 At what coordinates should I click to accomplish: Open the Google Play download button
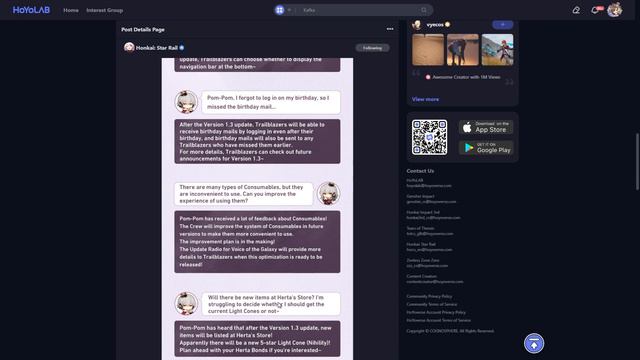[x=486, y=148]
